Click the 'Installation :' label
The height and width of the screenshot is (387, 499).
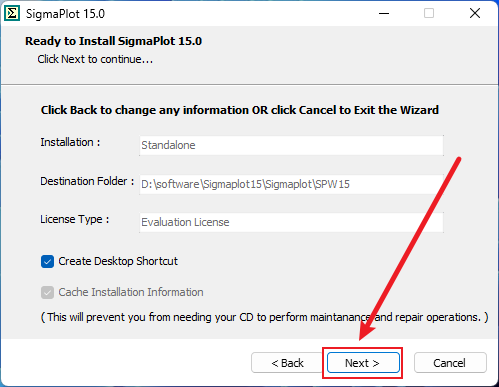click(x=70, y=142)
